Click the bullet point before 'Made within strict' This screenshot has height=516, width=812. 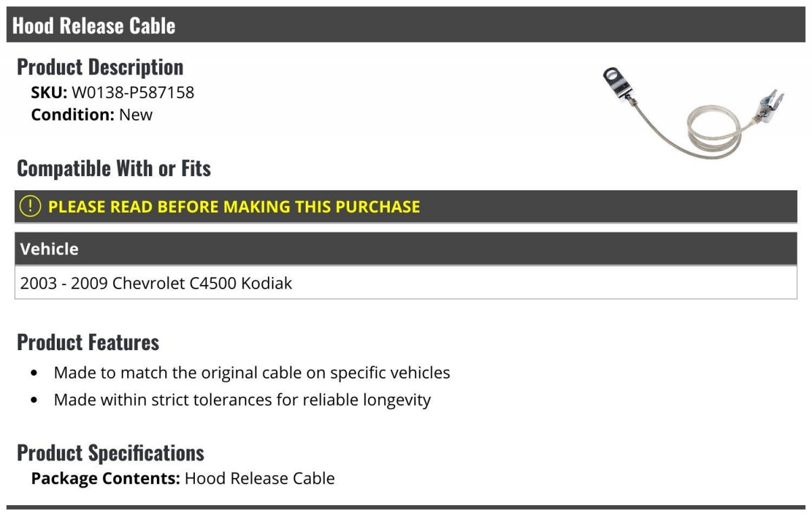tap(35, 400)
